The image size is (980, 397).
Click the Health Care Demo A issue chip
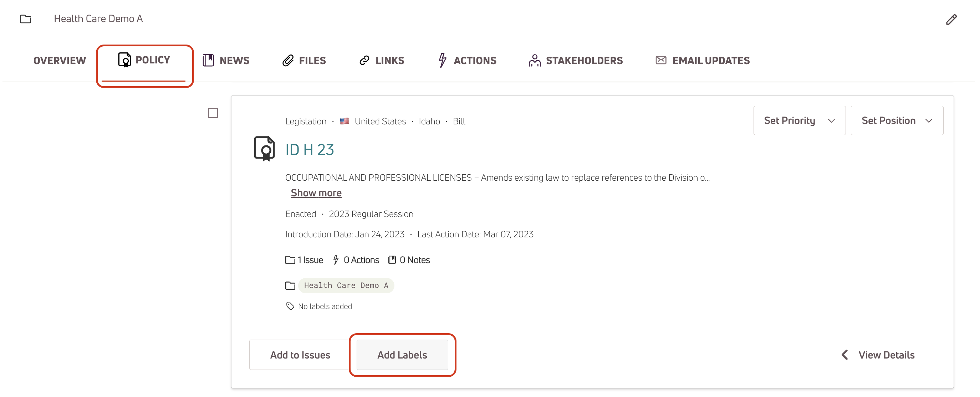coord(346,285)
